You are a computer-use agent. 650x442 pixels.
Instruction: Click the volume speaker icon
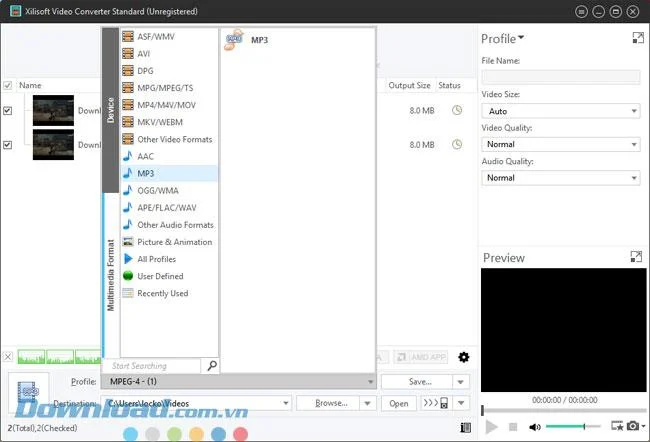click(535, 427)
